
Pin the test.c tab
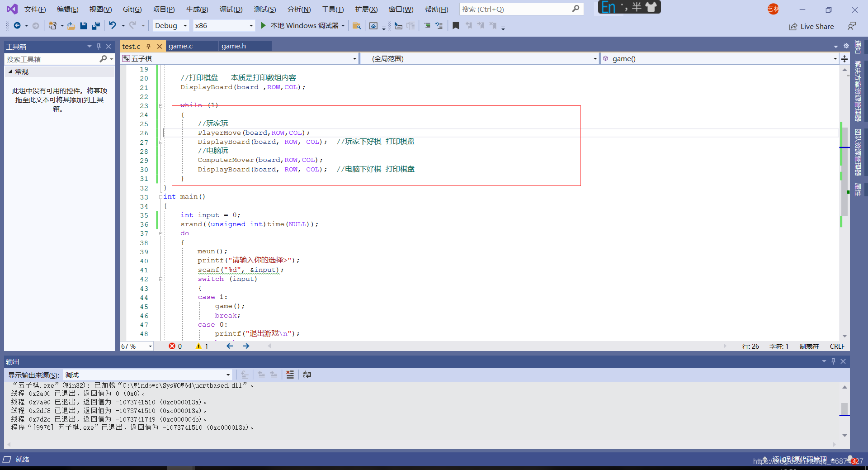coord(148,46)
